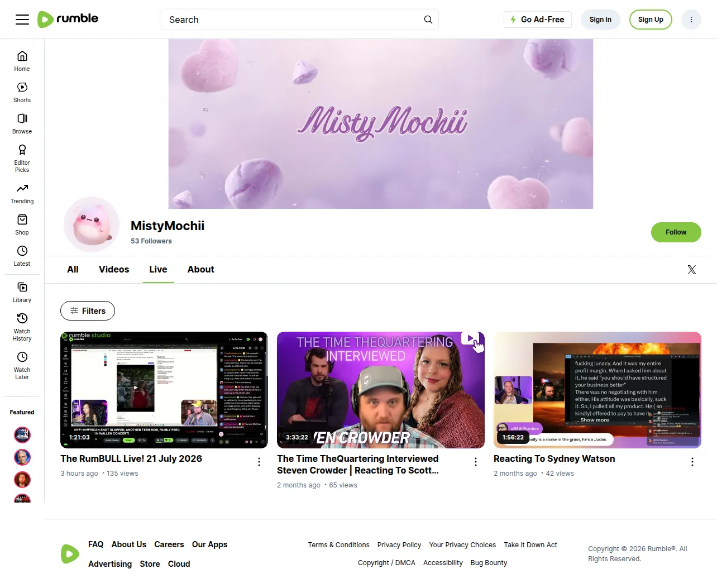Open TheQuartering Interviewed video thumbnail
717x588 pixels.
point(381,390)
